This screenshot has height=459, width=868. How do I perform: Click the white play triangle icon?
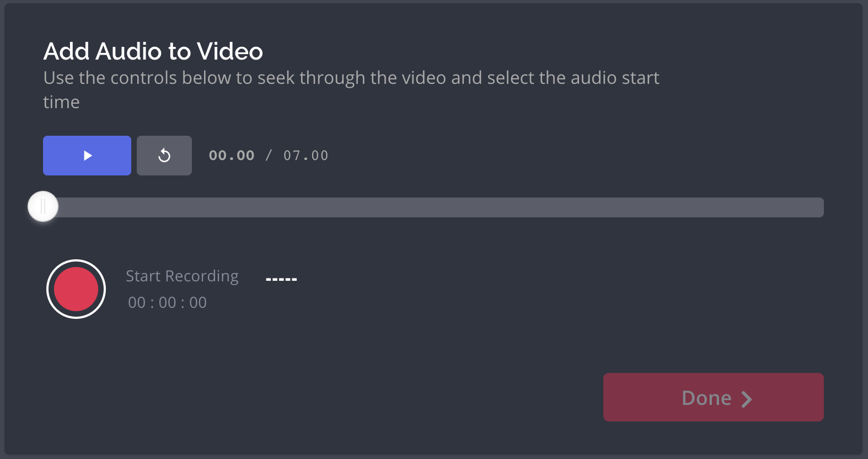coord(88,156)
